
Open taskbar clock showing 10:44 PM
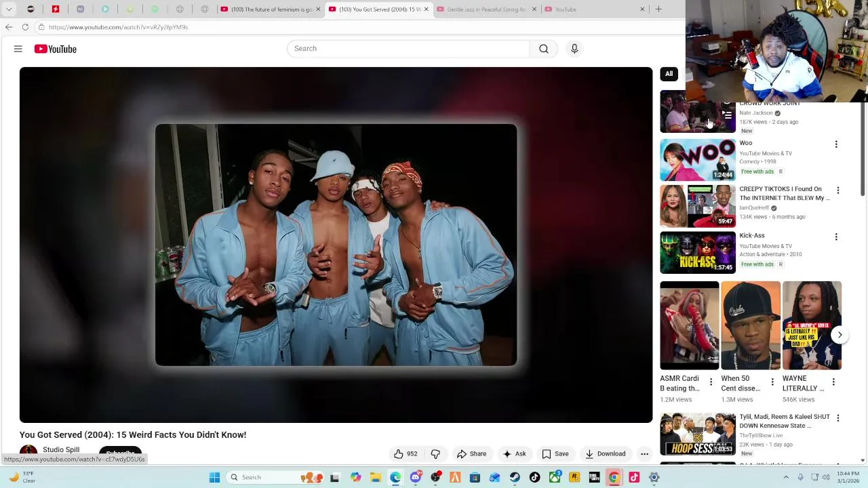pyautogui.click(x=848, y=477)
